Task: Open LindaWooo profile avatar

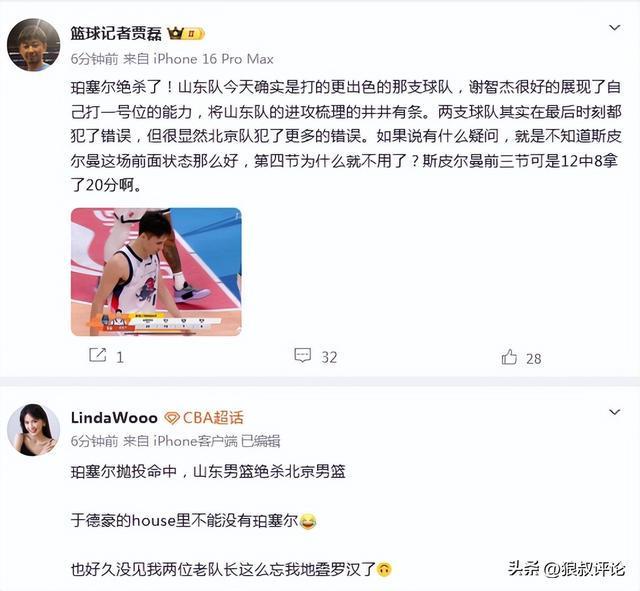Action: point(33,430)
